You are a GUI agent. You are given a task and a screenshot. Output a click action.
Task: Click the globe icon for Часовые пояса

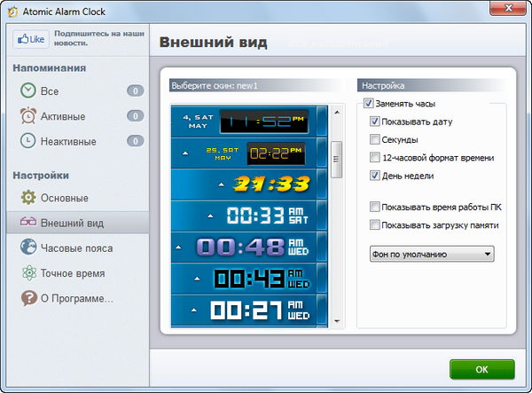coord(27,248)
